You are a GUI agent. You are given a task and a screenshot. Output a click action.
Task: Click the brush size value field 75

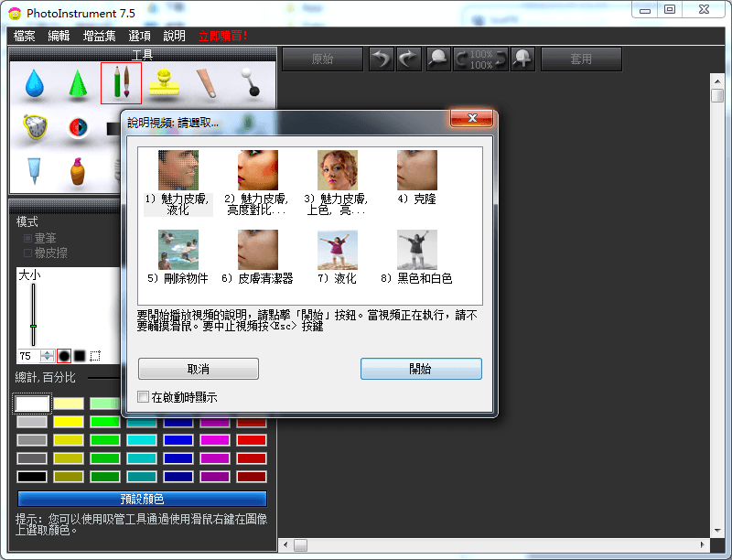[x=29, y=356]
